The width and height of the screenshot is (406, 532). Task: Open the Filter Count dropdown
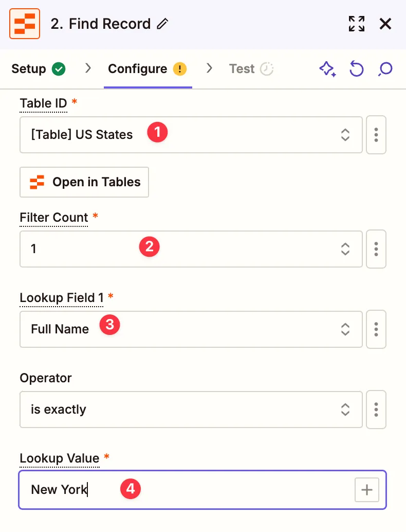(191, 249)
